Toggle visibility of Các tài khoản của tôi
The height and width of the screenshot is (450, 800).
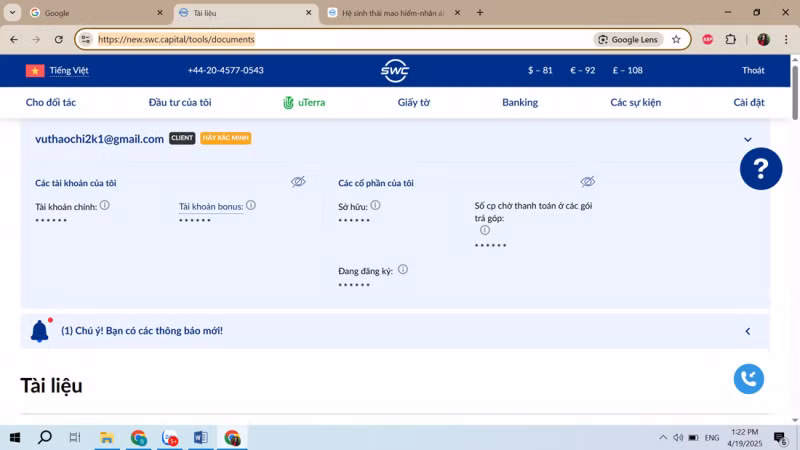tap(298, 182)
